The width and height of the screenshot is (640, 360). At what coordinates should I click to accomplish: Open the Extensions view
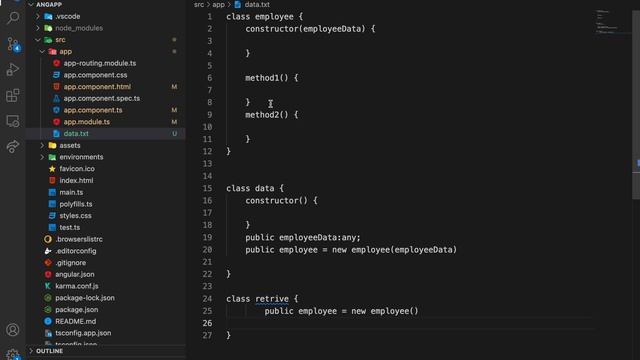pos(13,96)
